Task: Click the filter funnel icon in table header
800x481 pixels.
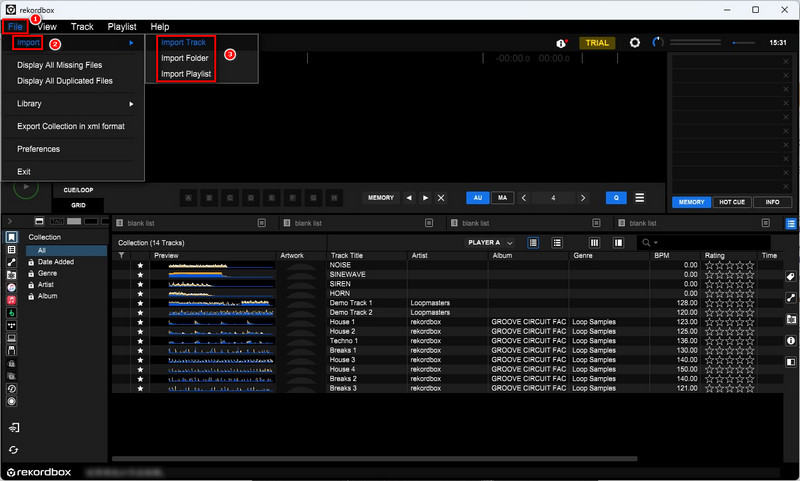Action: click(121, 256)
